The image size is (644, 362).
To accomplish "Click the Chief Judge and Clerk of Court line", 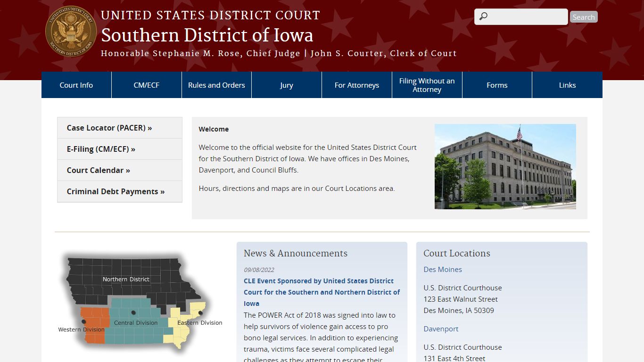I will (279, 53).
